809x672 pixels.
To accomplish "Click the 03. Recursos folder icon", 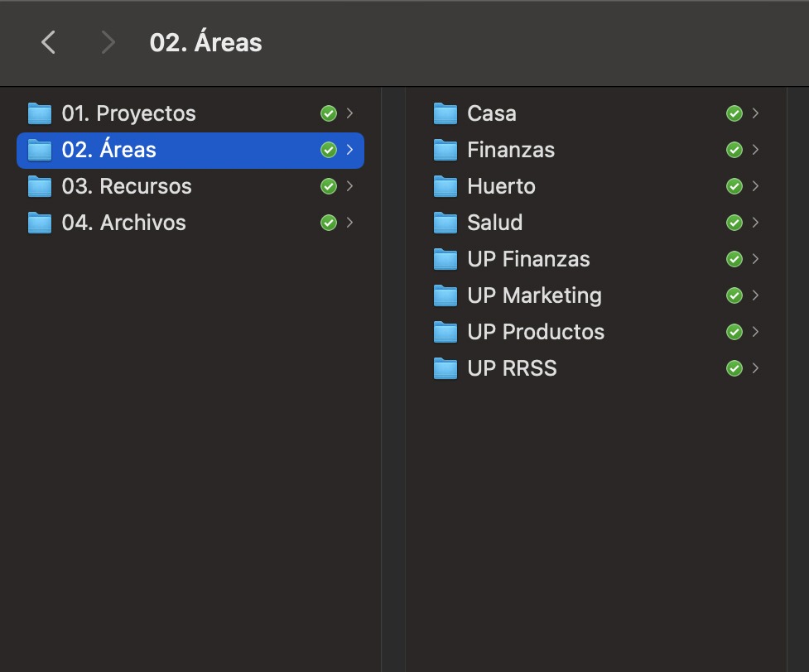I will click(40, 186).
